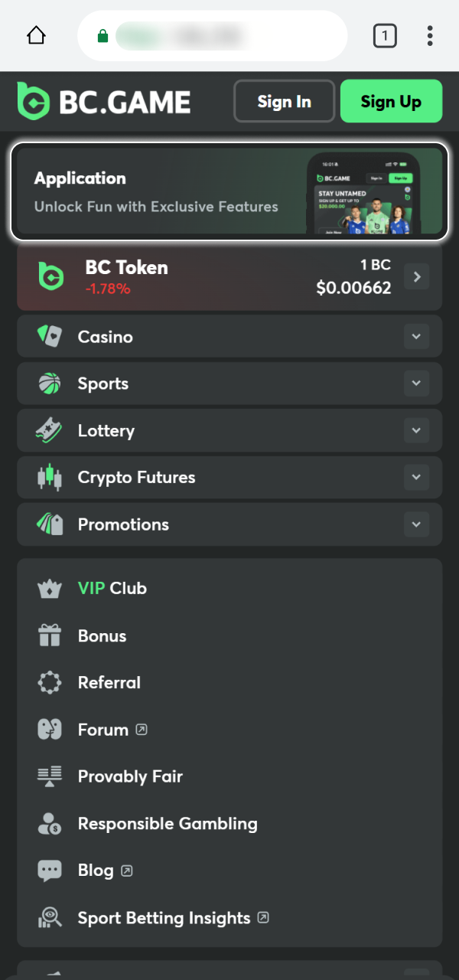Click the BC.GAME logo
This screenshot has height=980, width=459.
tap(103, 100)
